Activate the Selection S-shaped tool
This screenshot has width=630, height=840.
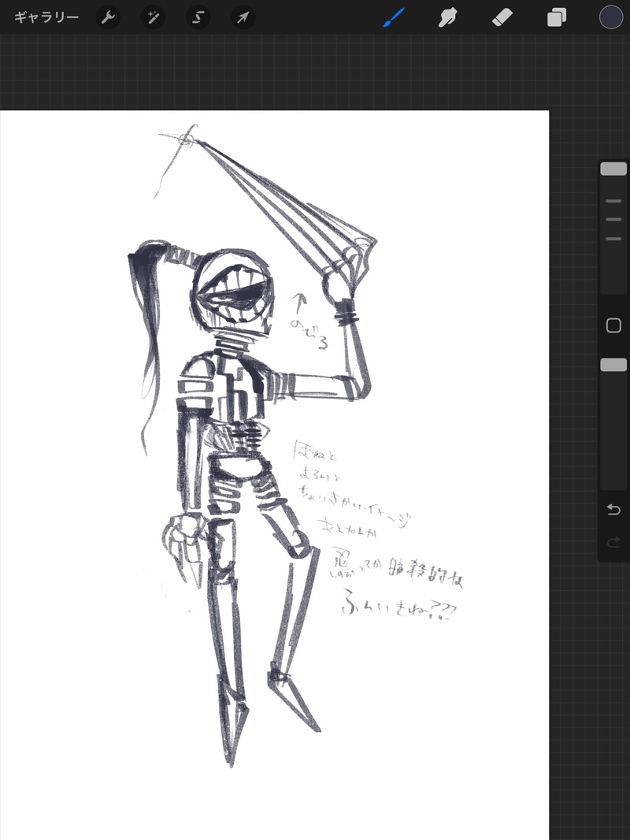[198, 17]
